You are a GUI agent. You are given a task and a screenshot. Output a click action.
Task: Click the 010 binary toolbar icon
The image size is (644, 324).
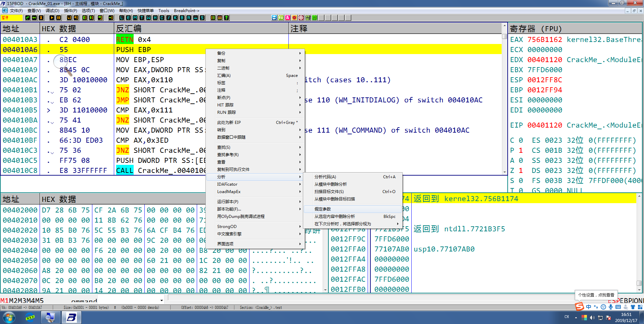[x=308, y=18]
